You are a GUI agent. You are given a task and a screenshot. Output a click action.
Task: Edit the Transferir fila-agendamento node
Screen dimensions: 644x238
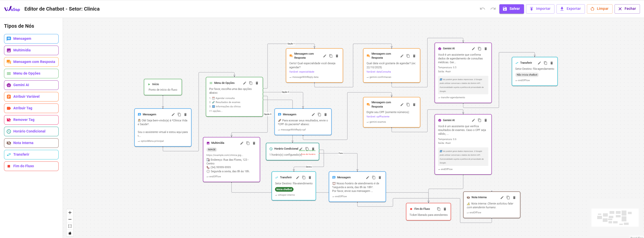point(539,63)
